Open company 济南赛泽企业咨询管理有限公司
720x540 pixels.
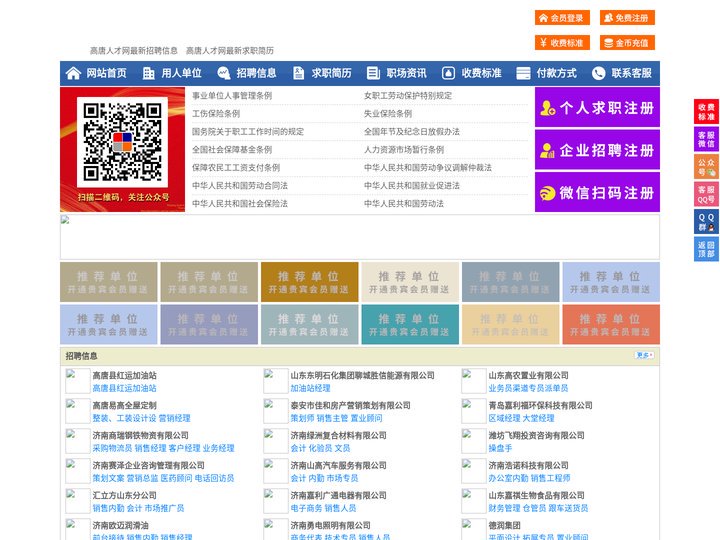click(x=148, y=465)
